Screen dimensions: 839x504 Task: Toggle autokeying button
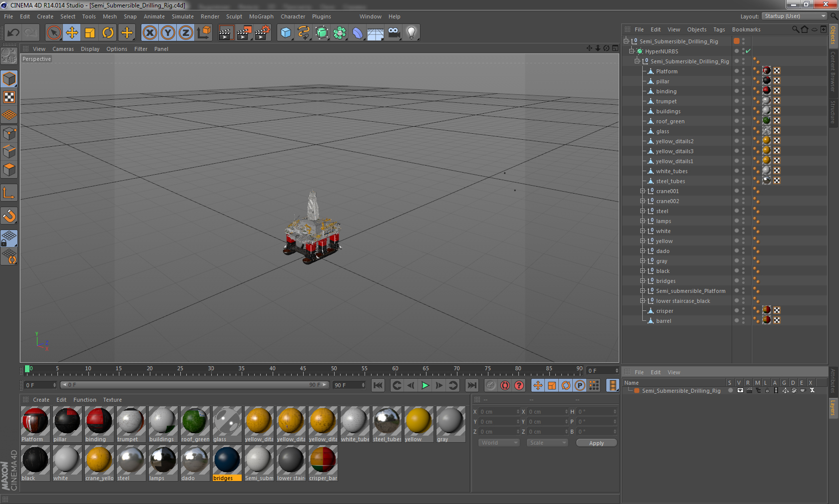point(505,385)
